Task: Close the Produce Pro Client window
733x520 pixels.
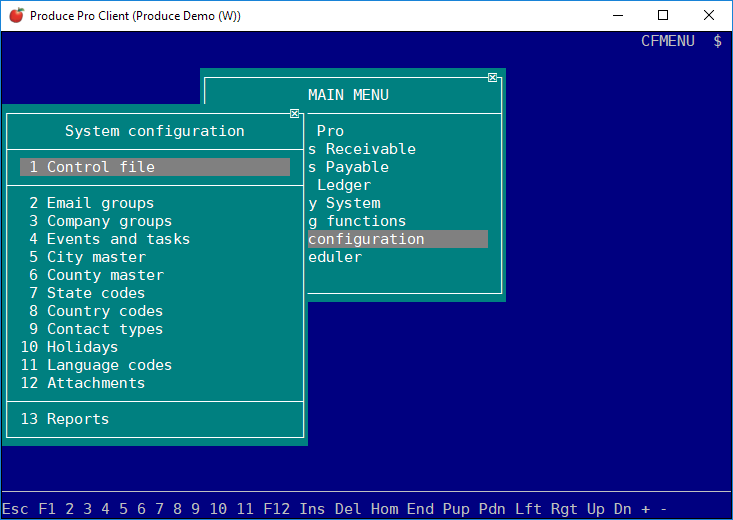Action: click(709, 15)
